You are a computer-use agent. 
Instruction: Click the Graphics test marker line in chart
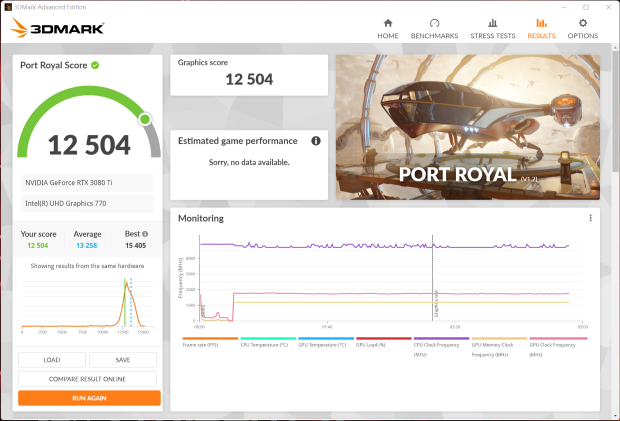click(x=432, y=278)
